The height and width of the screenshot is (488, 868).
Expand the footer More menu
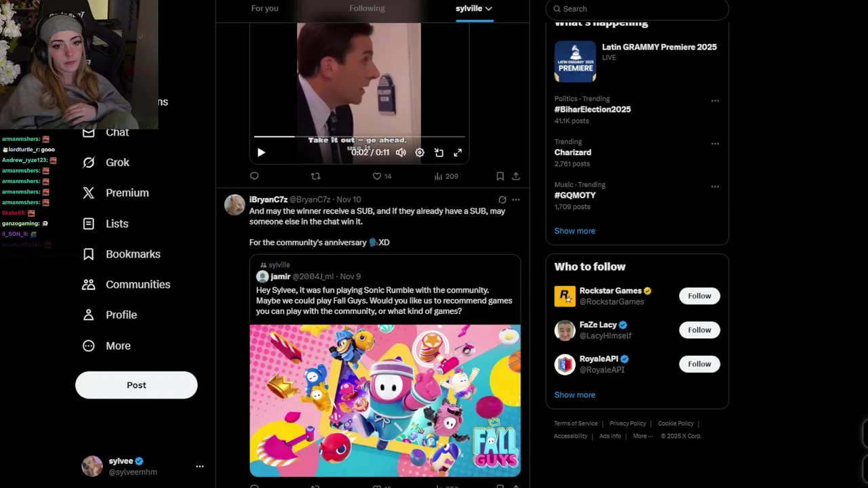[x=643, y=436]
